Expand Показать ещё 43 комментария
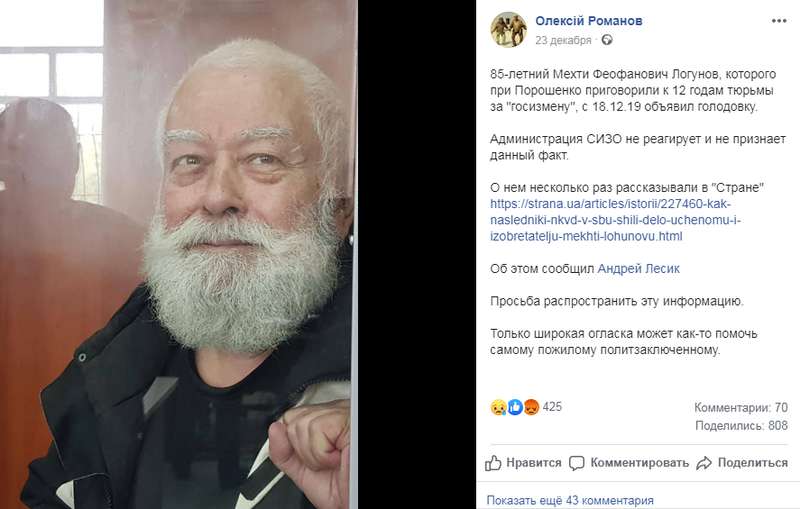Viewport: 800px width, 509px height. [570, 500]
